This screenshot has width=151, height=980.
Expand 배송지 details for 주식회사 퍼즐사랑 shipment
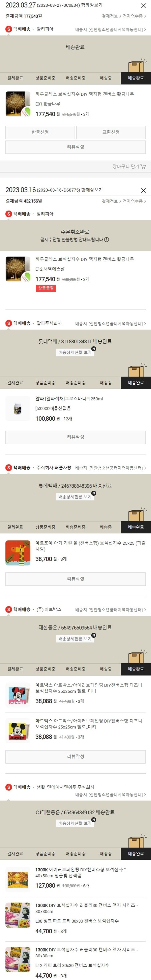[x=110, y=468]
